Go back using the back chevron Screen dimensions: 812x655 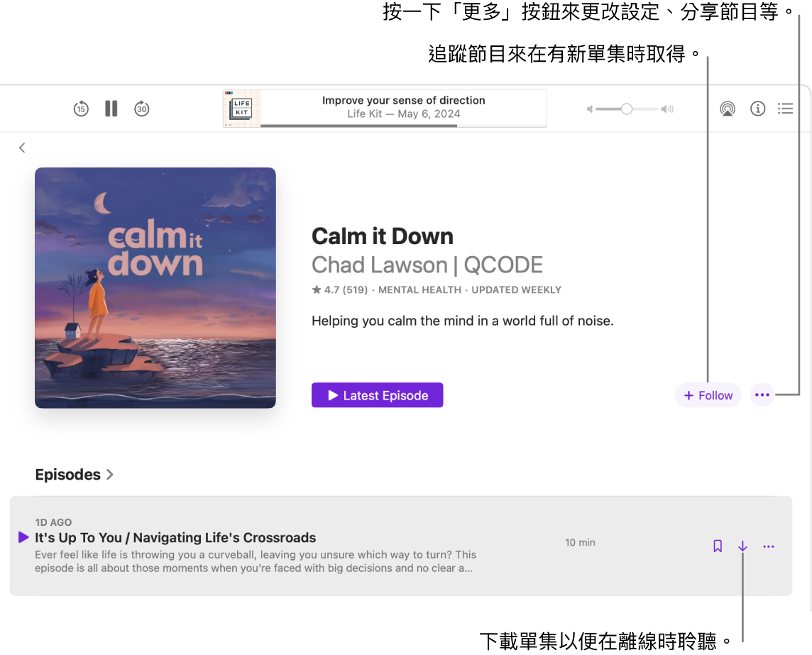(21, 148)
